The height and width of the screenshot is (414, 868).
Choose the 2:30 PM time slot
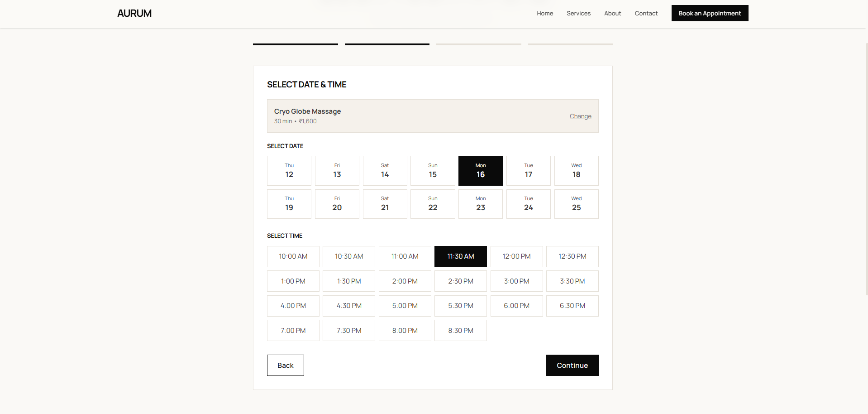coord(460,281)
